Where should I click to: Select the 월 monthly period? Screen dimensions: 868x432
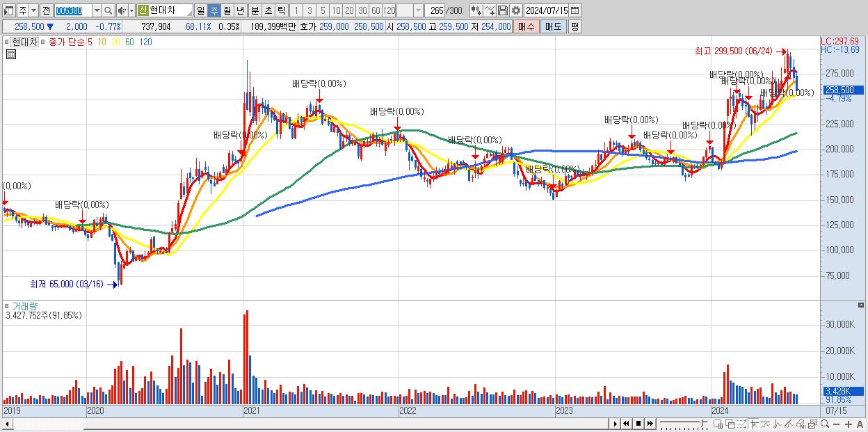click(227, 10)
